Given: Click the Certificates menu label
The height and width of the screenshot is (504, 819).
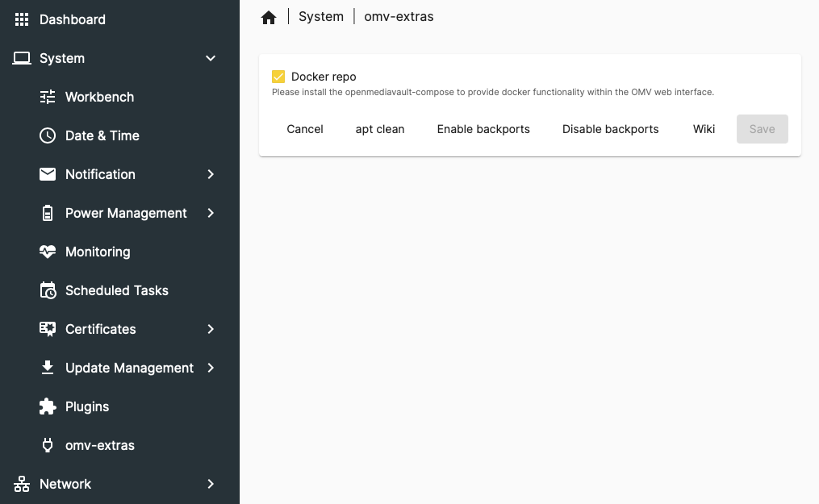Looking at the screenshot, I should coord(100,329).
